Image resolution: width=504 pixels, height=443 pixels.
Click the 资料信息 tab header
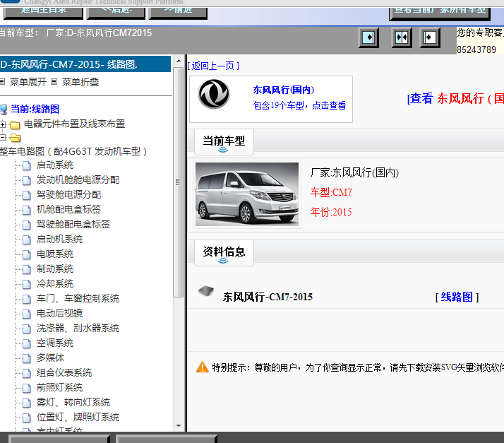tap(224, 252)
